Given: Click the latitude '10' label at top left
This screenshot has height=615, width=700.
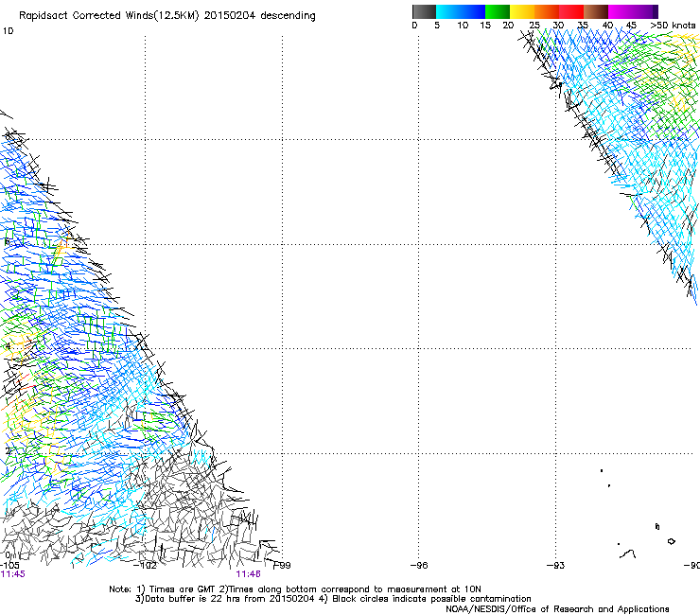Looking at the screenshot, I should coord(8,31).
